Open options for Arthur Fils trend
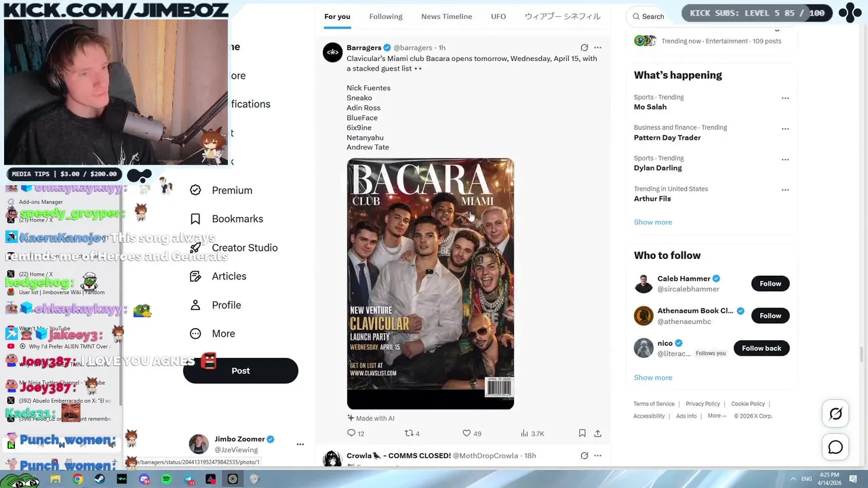The image size is (868, 488). [x=785, y=190]
